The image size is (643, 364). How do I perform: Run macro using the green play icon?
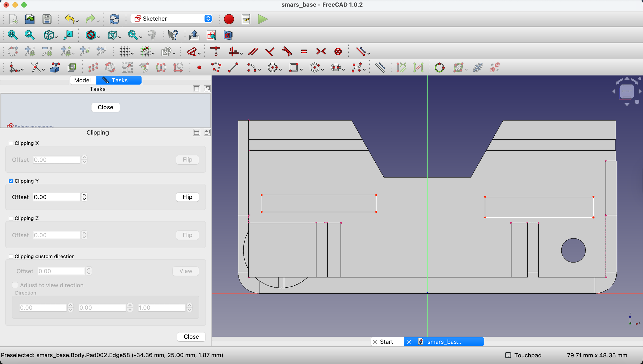click(x=263, y=19)
